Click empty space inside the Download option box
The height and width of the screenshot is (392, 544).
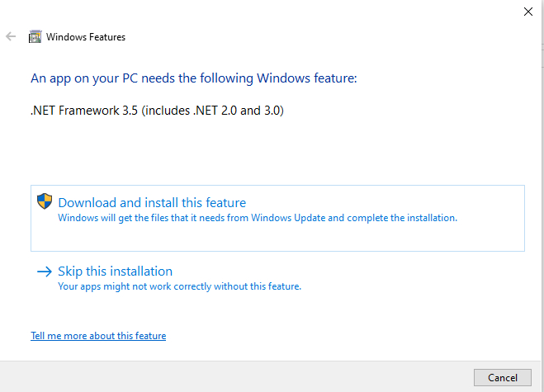pos(371,235)
